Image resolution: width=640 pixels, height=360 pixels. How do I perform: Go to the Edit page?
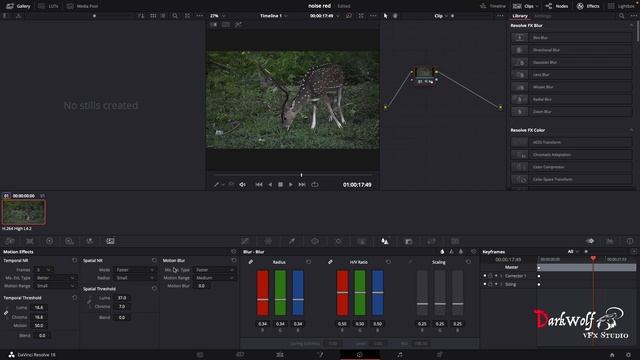280,355
